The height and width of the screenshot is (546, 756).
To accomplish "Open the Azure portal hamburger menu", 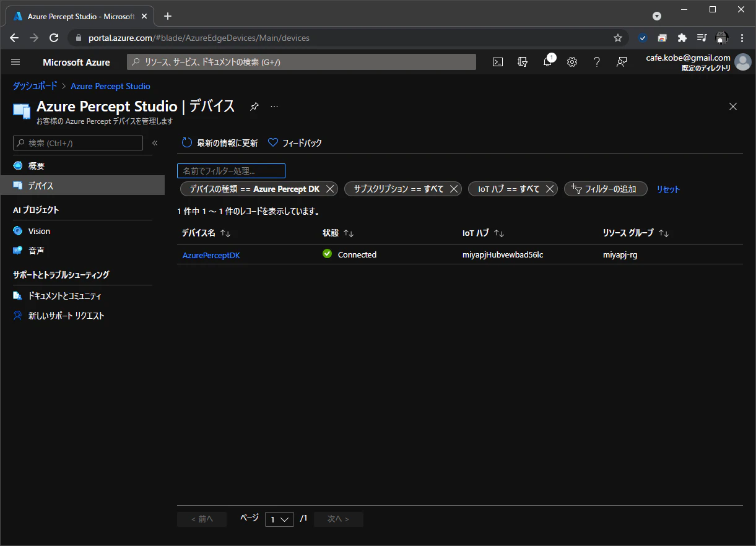I will coord(15,62).
